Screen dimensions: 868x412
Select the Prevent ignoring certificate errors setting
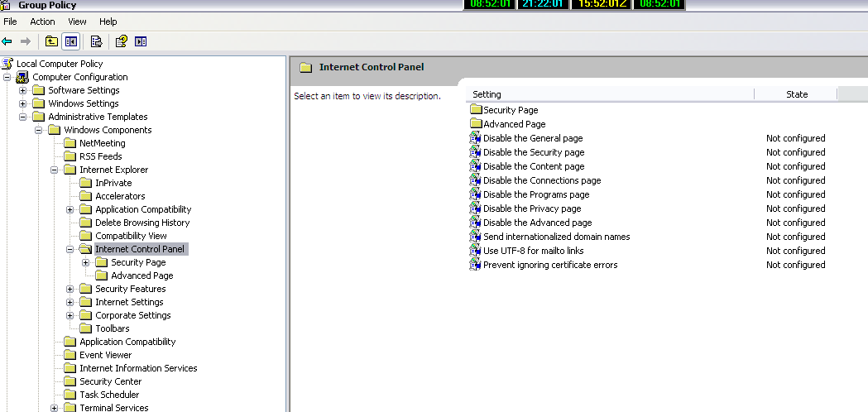pos(550,265)
